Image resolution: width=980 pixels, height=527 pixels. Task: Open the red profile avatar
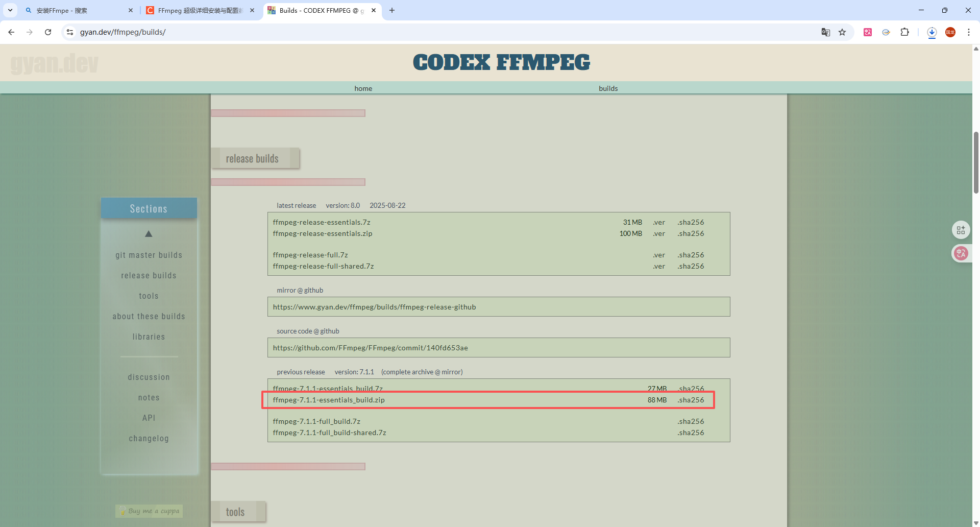950,32
